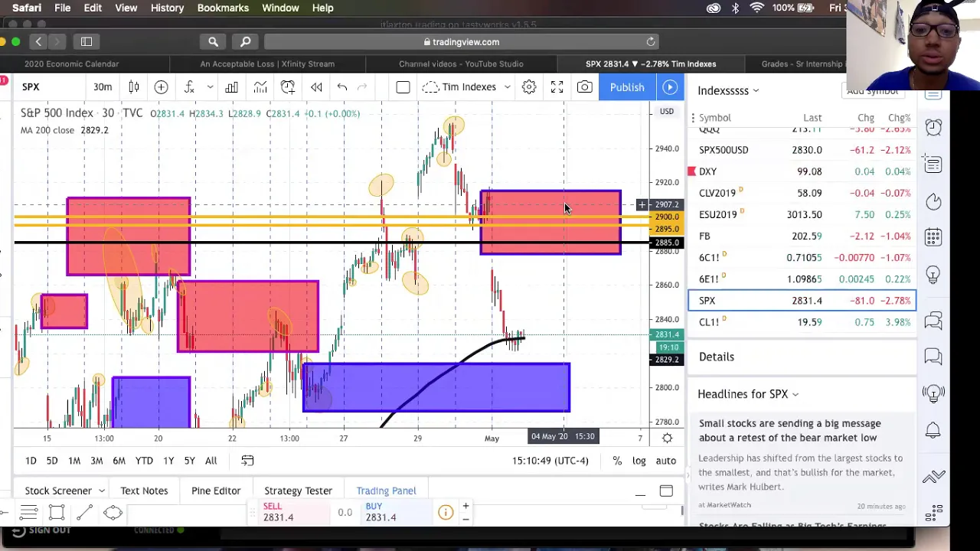
Task: Open Alerts panel in right sidebar
Action: coord(933,127)
